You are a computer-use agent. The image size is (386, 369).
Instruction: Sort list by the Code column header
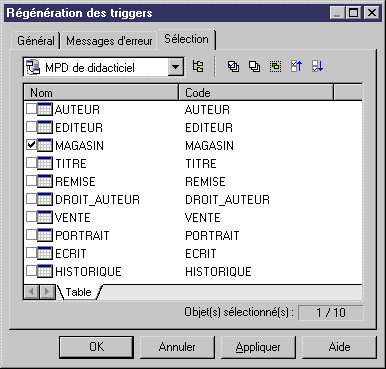click(256, 93)
